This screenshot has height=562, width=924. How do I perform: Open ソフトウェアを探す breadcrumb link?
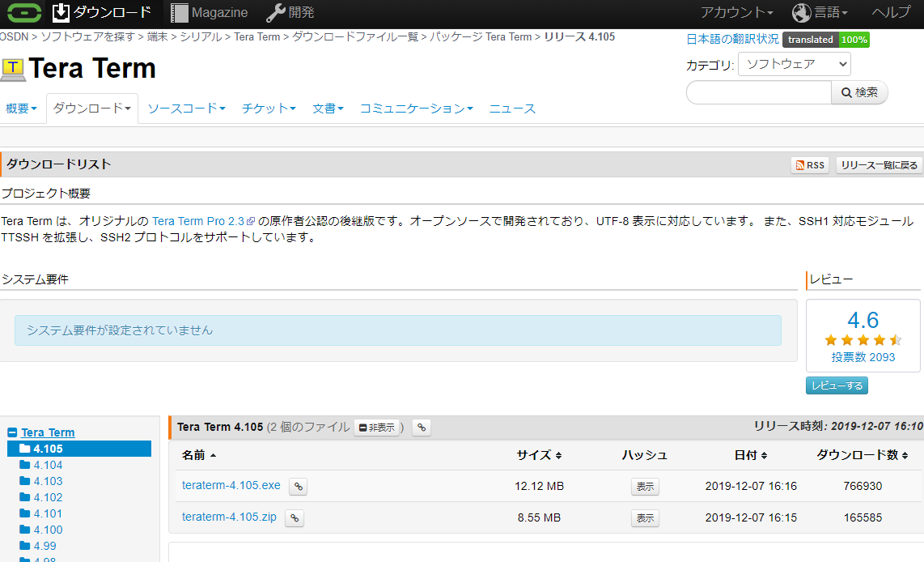click(88, 36)
